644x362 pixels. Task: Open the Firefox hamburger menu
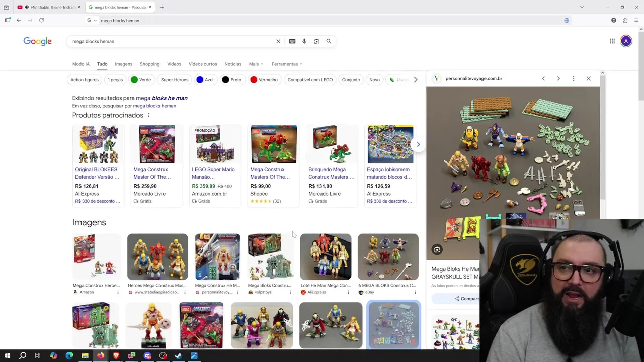pyautogui.click(x=636, y=20)
